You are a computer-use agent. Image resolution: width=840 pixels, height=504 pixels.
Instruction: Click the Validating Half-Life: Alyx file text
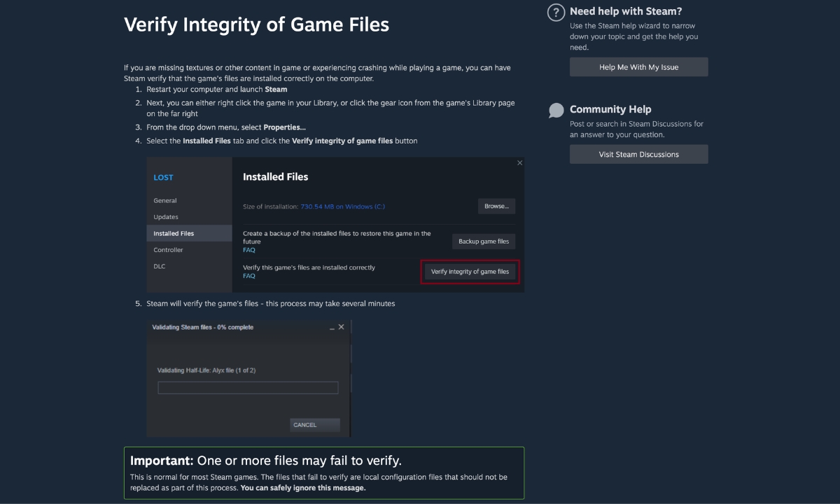(206, 370)
